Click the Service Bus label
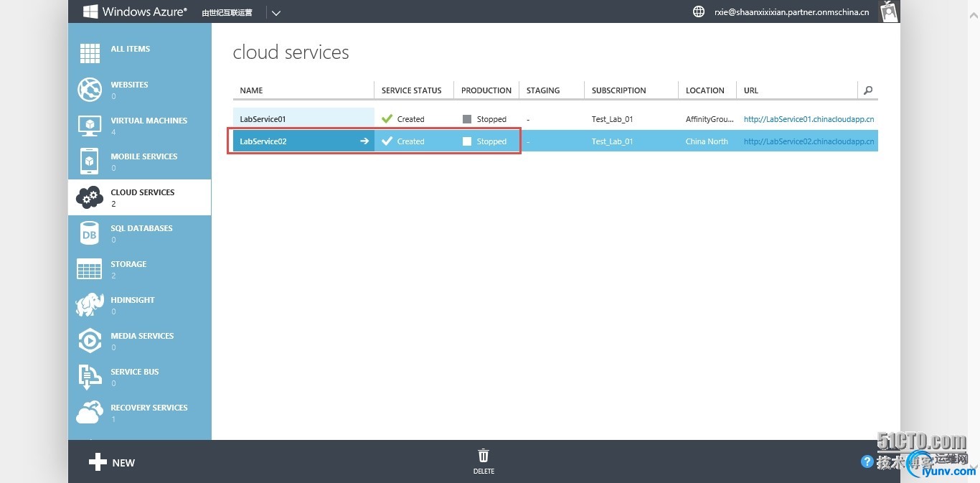 [x=135, y=372]
